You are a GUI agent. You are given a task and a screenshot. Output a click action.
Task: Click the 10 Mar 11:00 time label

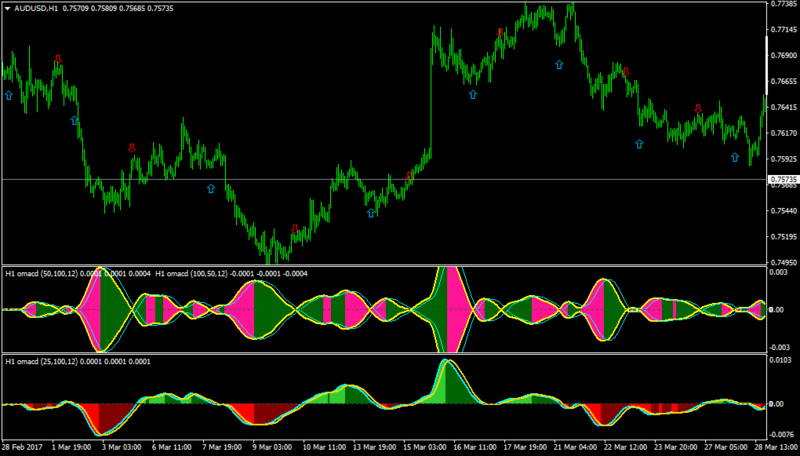coord(324,447)
